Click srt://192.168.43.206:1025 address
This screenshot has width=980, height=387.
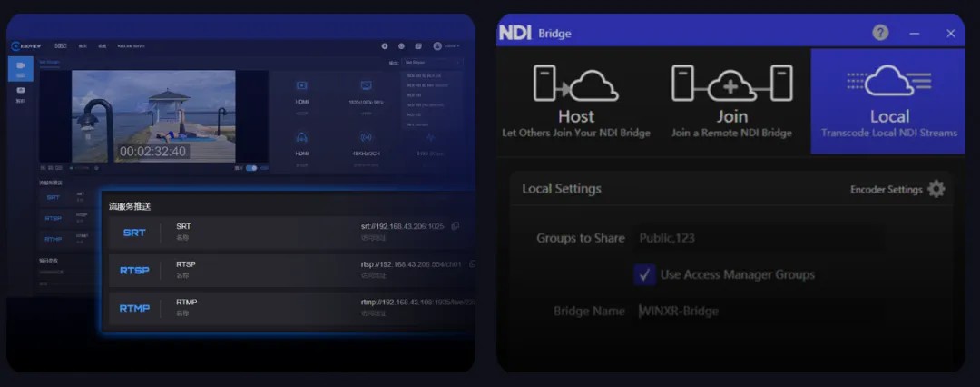[x=403, y=226]
